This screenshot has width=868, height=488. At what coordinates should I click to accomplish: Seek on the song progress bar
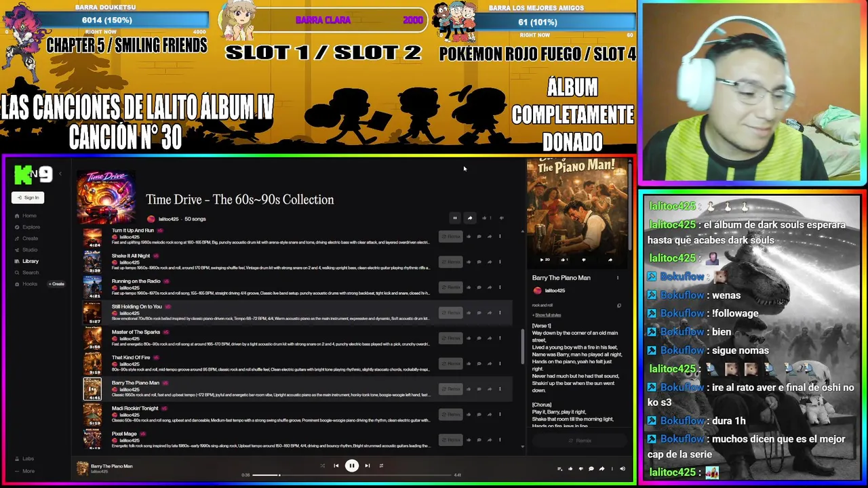[353, 475]
